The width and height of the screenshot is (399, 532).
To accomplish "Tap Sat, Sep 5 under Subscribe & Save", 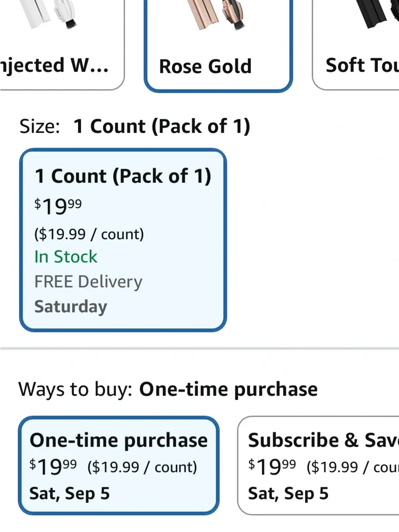I will click(288, 494).
